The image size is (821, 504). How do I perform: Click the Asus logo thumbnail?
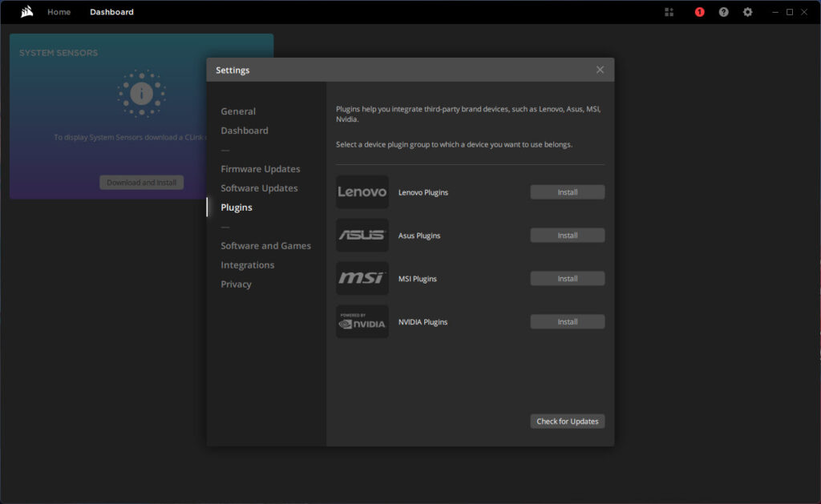tap(362, 236)
